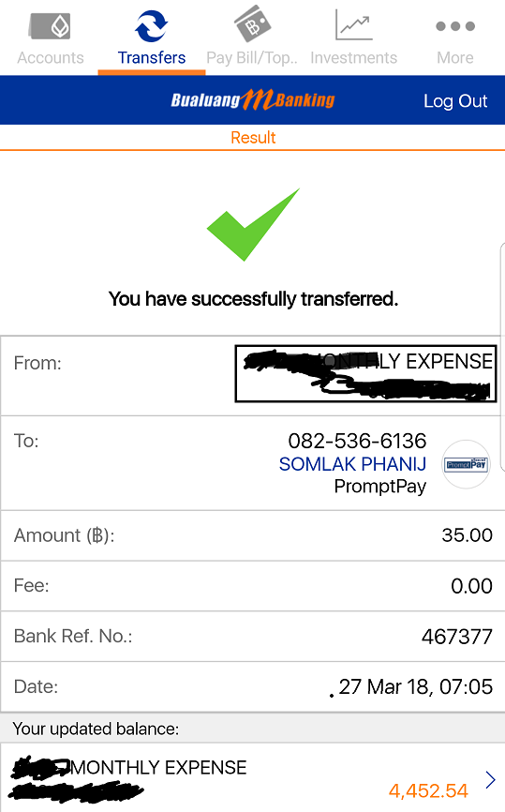Tap the green success checkmark
This screenshot has width=505, height=812.
(x=253, y=224)
